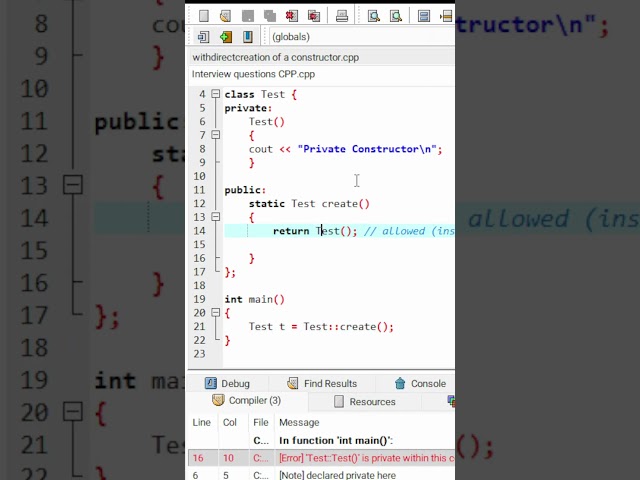Click the Replace magnifier toolbar icon
Screen dimensions: 640x480
[x=396, y=16]
